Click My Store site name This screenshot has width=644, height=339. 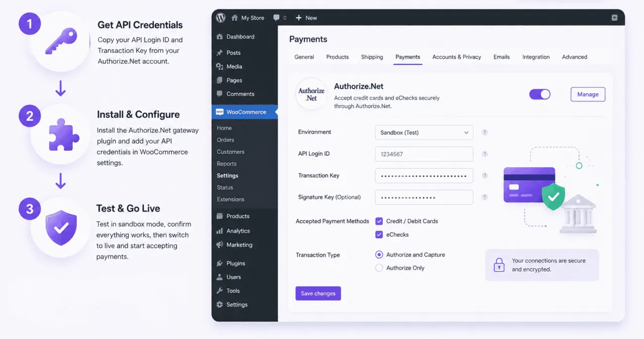pyautogui.click(x=253, y=18)
